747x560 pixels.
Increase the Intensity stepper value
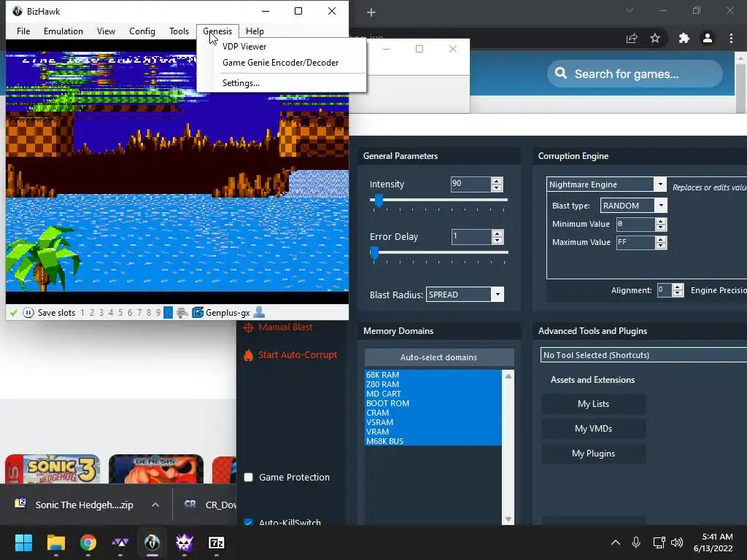pos(496,181)
